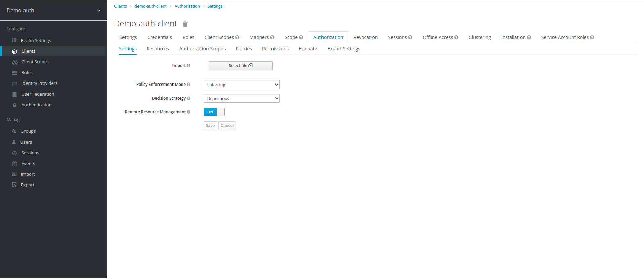Open the Policies sub-tab

point(244,49)
